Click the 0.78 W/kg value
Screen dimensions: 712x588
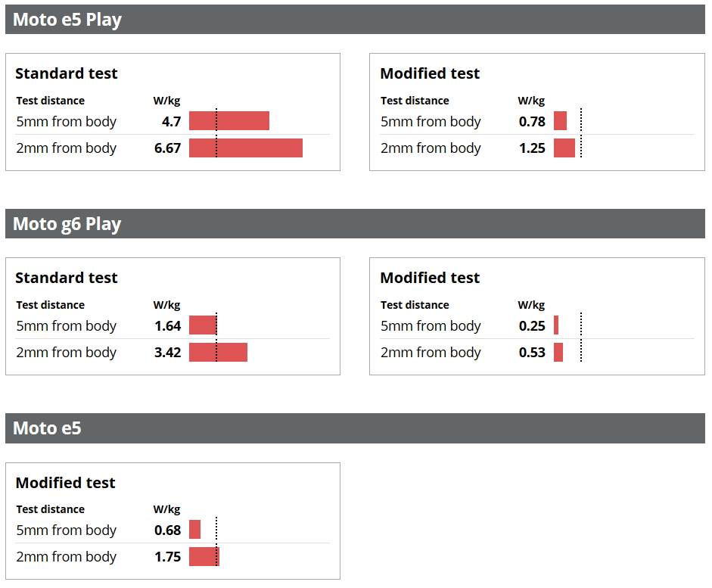tap(532, 122)
